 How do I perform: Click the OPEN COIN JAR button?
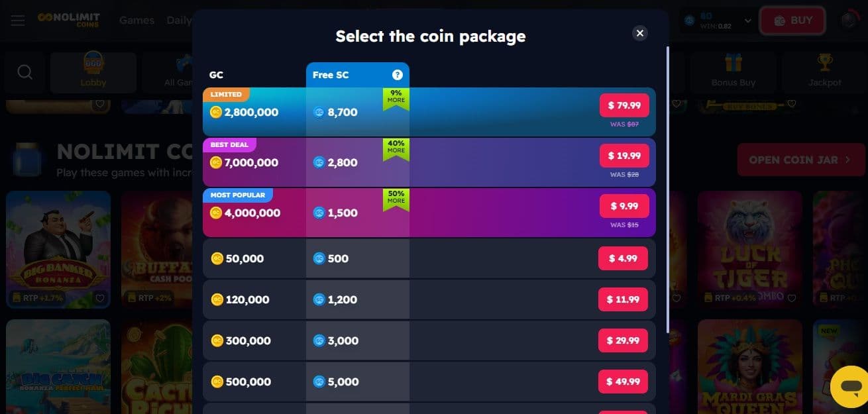(800, 159)
